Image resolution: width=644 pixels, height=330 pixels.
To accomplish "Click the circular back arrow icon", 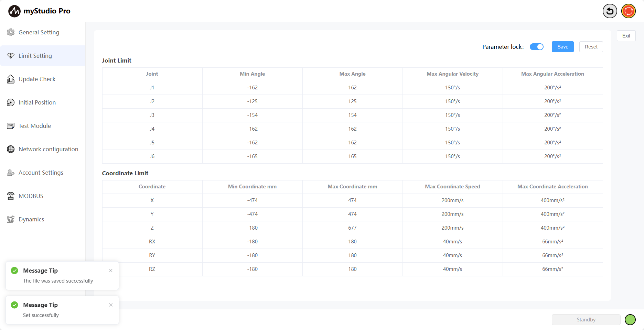I will pos(610,11).
